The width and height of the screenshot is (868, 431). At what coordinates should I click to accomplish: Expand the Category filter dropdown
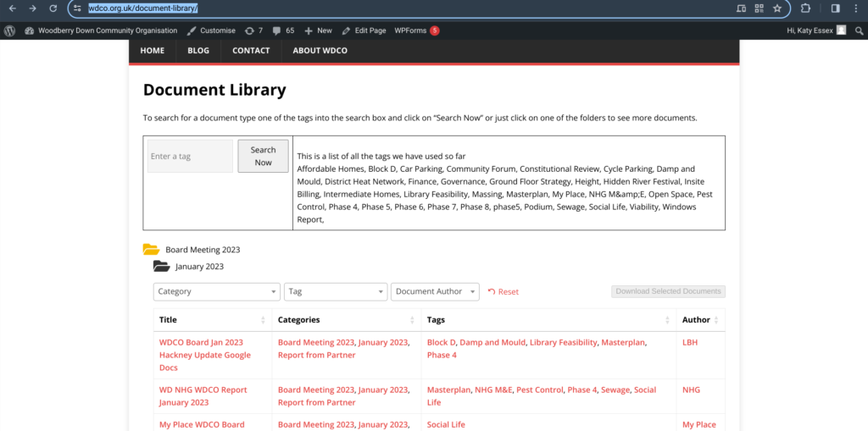pos(217,291)
